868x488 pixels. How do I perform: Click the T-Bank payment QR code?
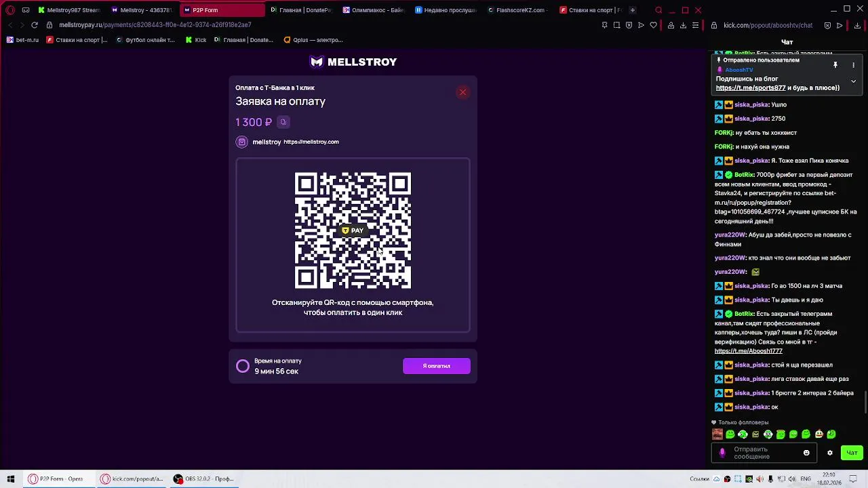click(353, 230)
